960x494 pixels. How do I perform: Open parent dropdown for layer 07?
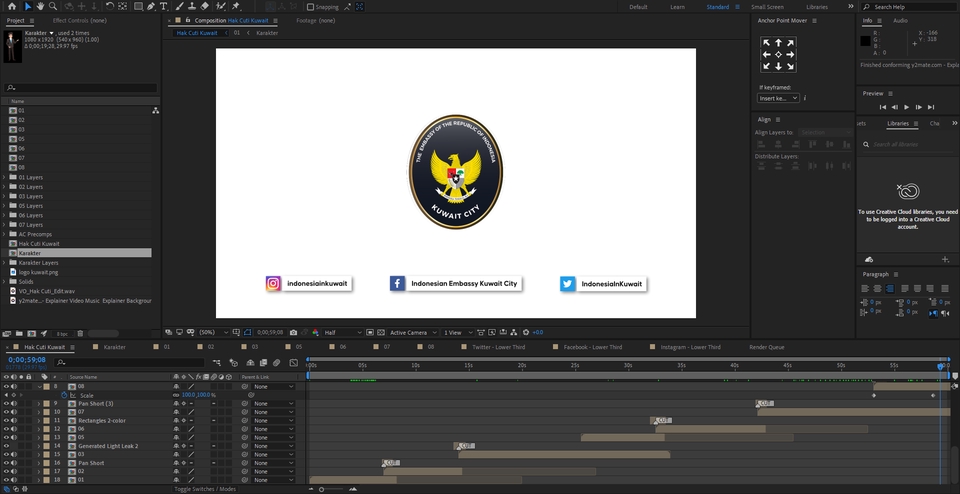click(274, 412)
